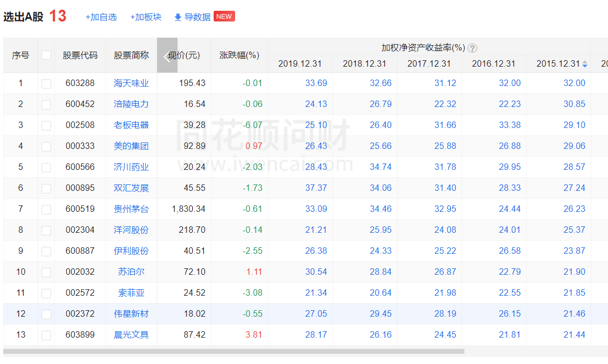Click change value 3.81 for 晨光文具
The height and width of the screenshot is (364, 608).
(254, 334)
